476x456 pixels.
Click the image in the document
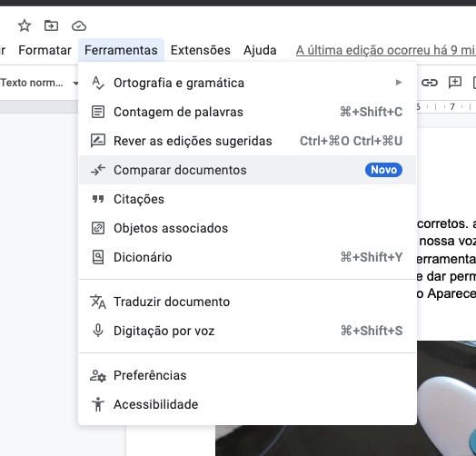point(345,398)
